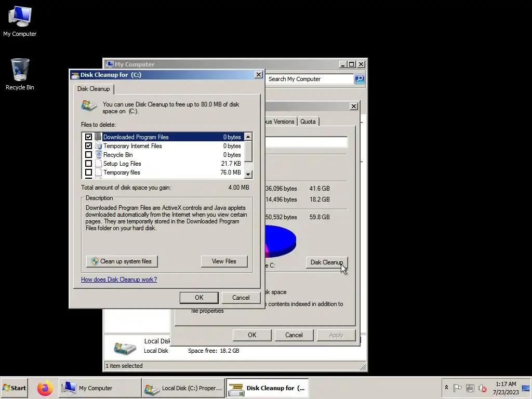Check the Setup Log Files checkbox
This screenshot has width=532, height=399.
(x=88, y=163)
